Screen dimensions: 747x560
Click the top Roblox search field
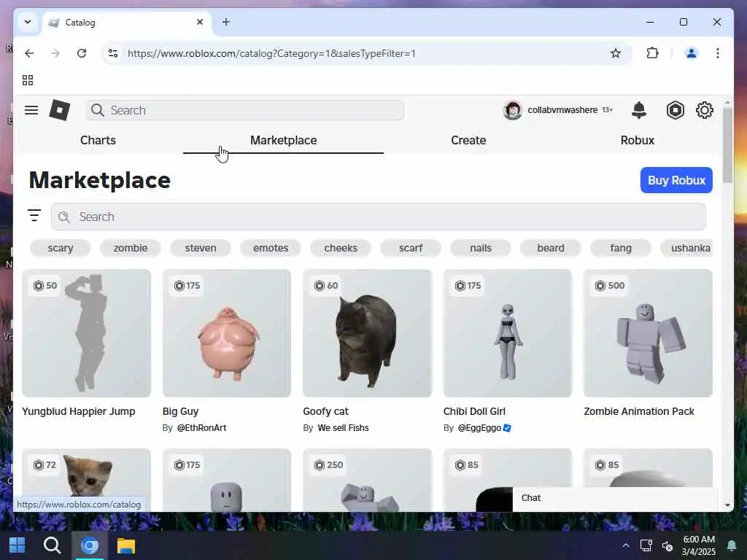click(x=245, y=111)
